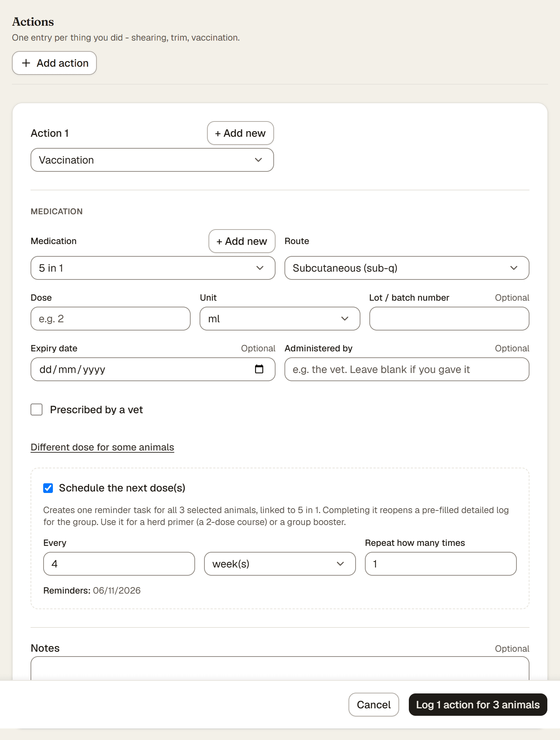Open the week(s) interval dropdown
Viewport: 560px width, 740px height.
[280, 564]
